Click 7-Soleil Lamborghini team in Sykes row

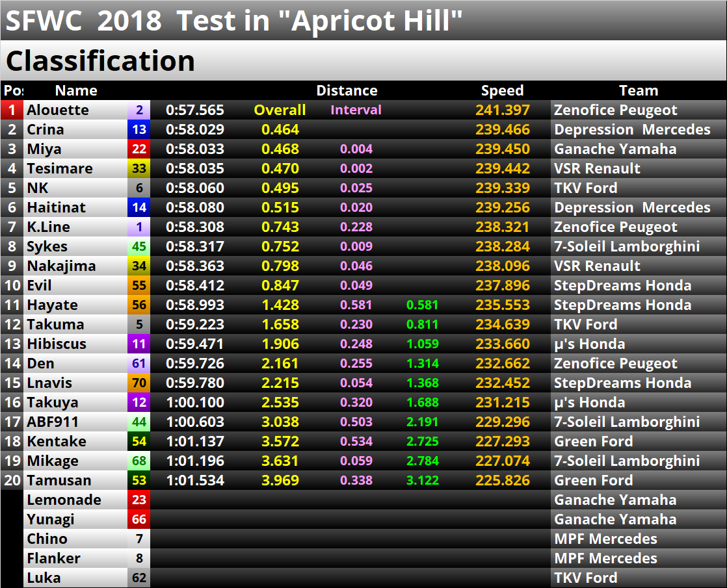(x=627, y=246)
